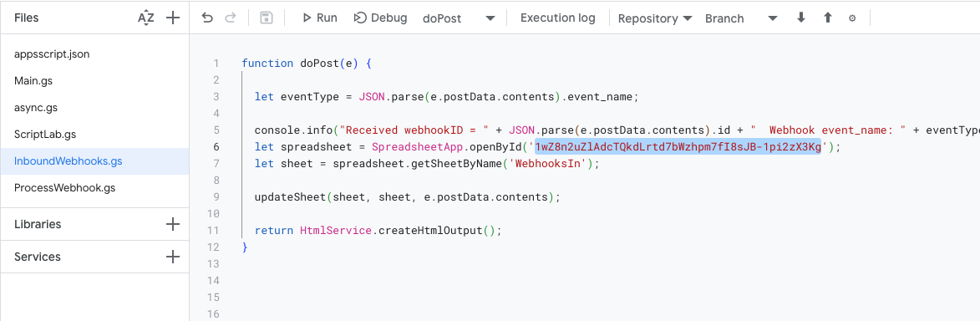This screenshot has width=980, height=321.
Task: Pull changes with the down arrow icon
Action: click(x=800, y=18)
